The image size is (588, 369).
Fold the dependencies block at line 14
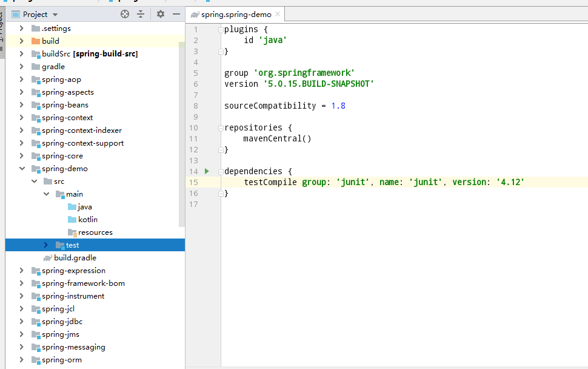click(221, 172)
